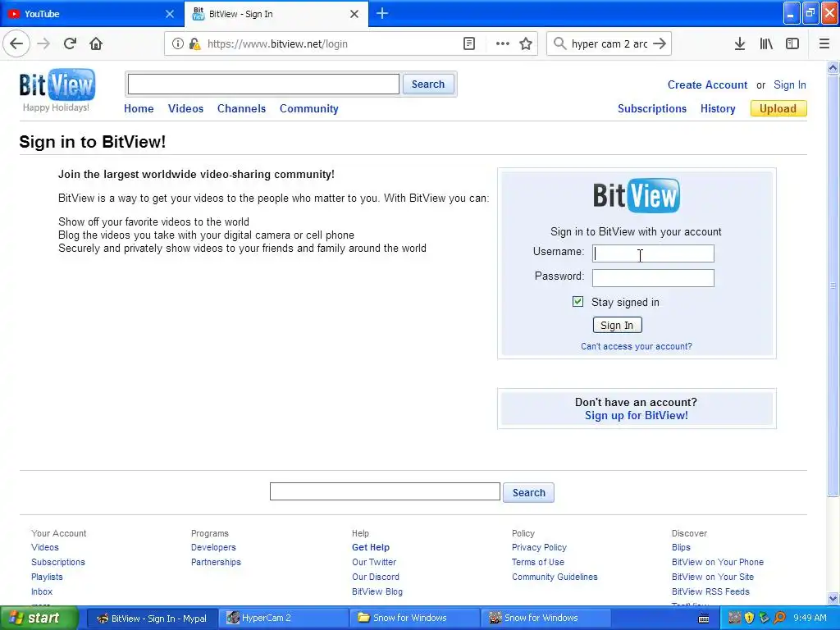Open a new tab with the plus icon
Viewport: 840px width, 630px height.
tap(382, 13)
